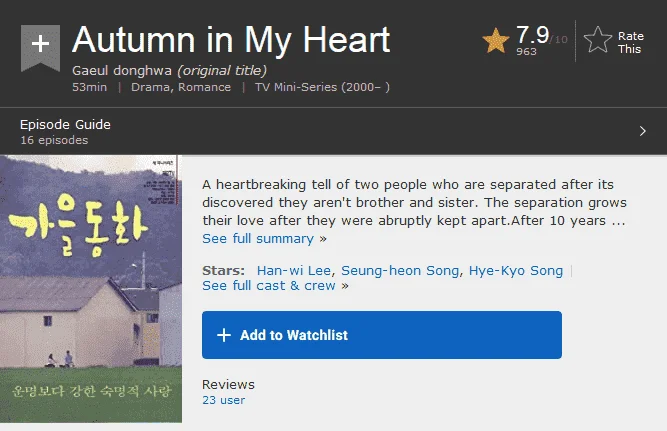667x431 pixels.
Task: Open the Episode Guide section
Action: [334, 131]
